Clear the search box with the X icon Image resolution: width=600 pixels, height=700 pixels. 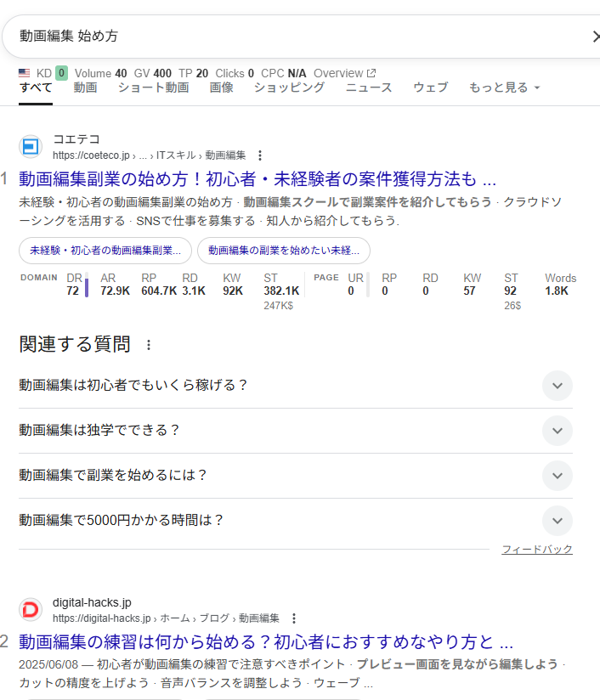[x=594, y=37]
